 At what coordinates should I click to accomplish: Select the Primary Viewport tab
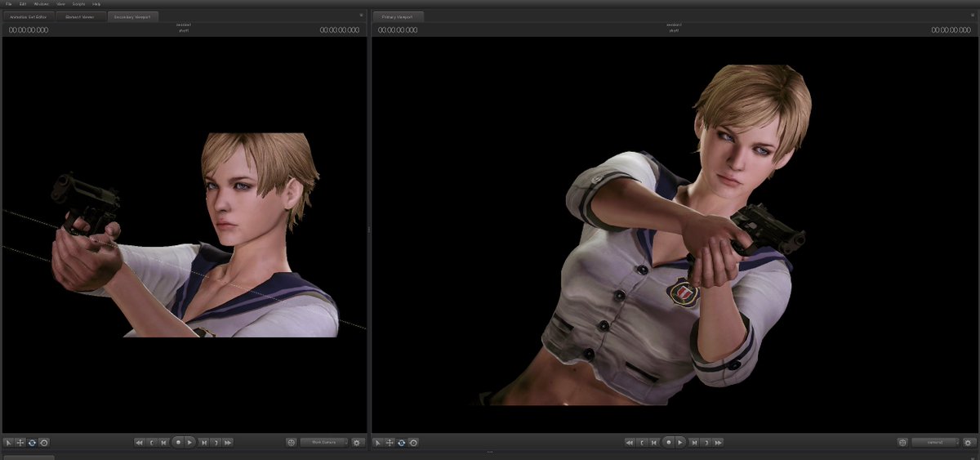click(399, 17)
